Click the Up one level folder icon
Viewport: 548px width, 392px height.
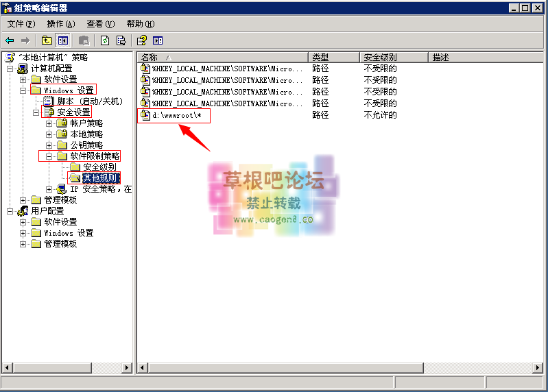click(47, 40)
